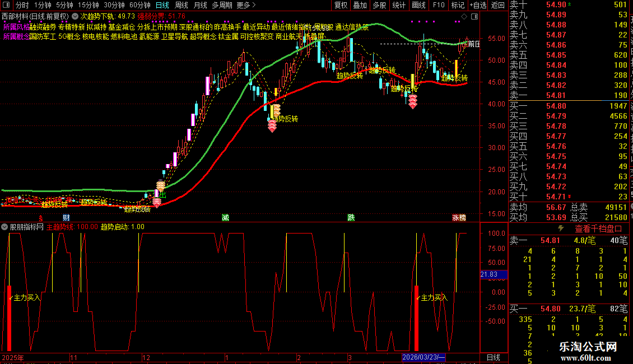Select the 买一 54.80 bid row
Image resolution: width=633 pixels, height=364 pixels.
[x=569, y=106]
